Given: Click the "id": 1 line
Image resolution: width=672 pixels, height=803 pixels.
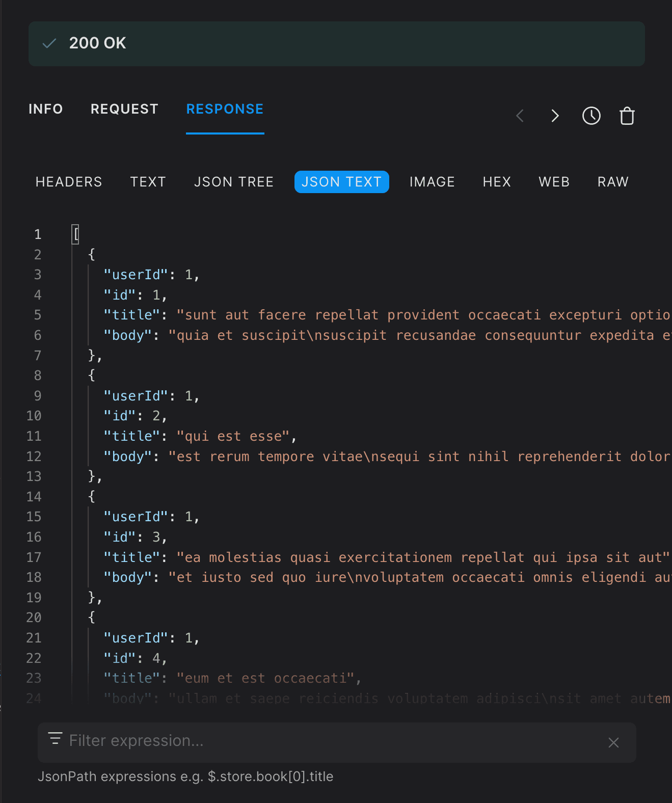Looking at the screenshot, I should coord(136,295).
